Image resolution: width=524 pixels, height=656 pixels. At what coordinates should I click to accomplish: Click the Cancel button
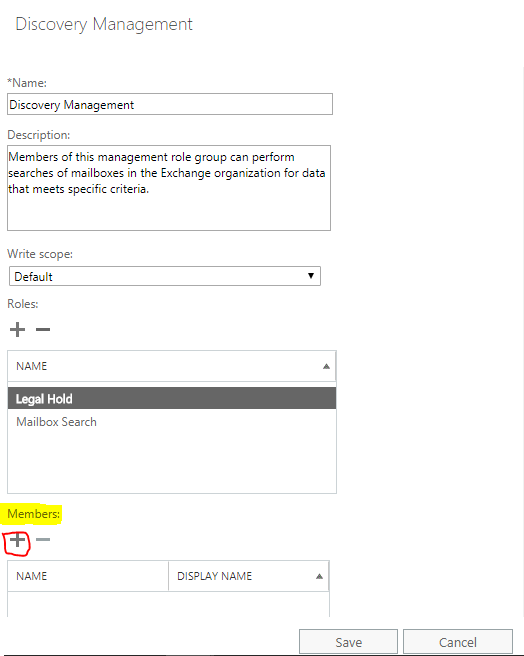pyautogui.click(x=457, y=642)
